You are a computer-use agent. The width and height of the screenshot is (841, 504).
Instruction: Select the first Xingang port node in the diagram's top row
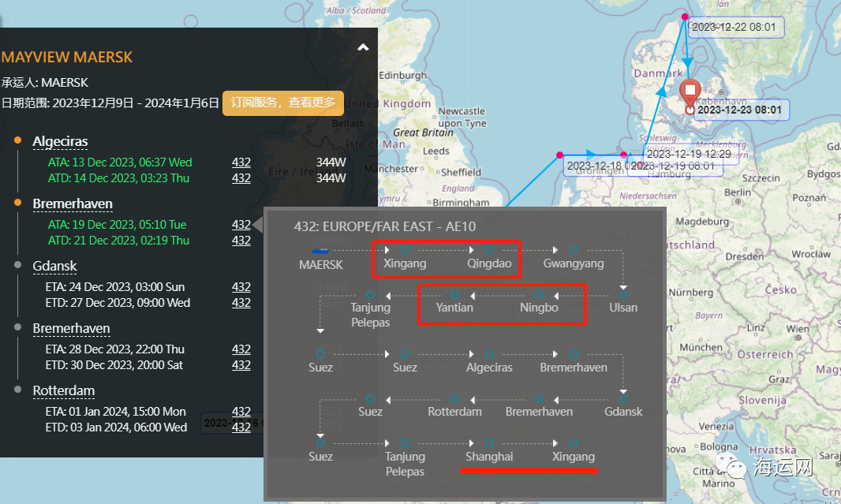405,250
